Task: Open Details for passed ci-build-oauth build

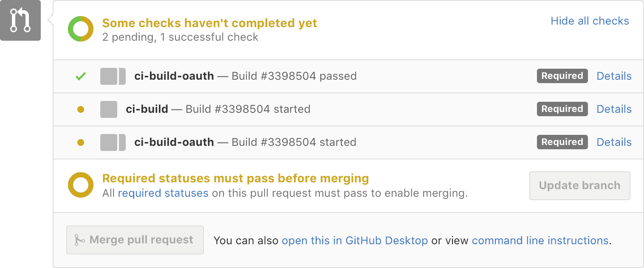Action: 614,76
